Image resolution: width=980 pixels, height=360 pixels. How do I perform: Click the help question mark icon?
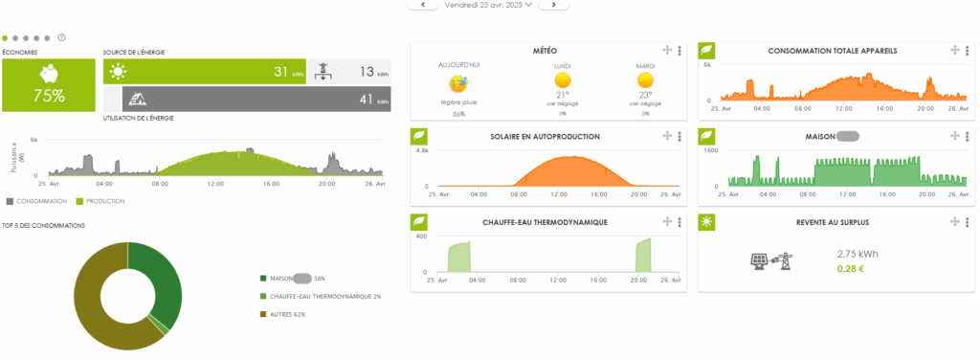[x=62, y=38]
